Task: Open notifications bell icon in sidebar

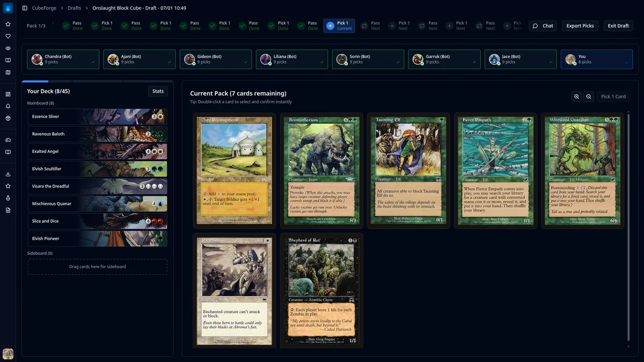Action: coord(8,106)
